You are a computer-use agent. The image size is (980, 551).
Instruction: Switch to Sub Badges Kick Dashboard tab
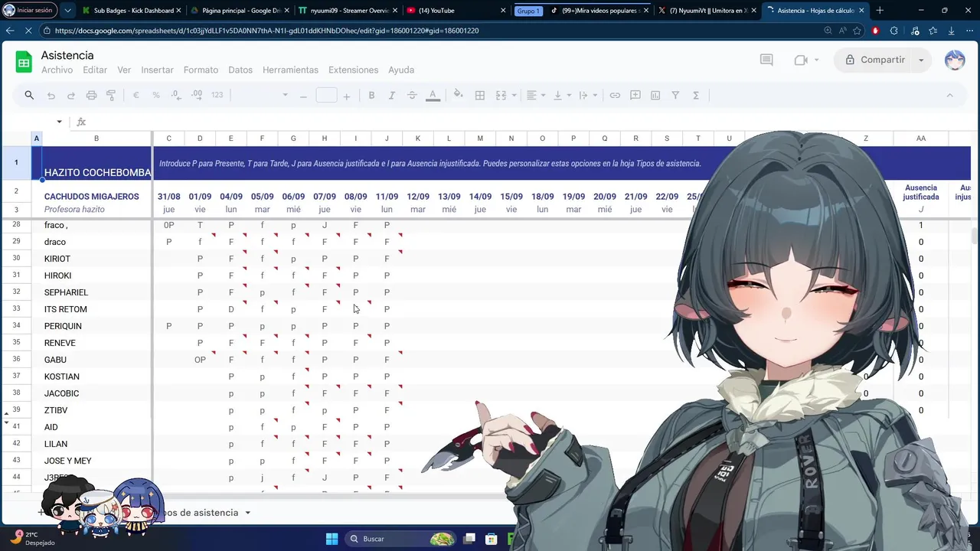(x=132, y=11)
